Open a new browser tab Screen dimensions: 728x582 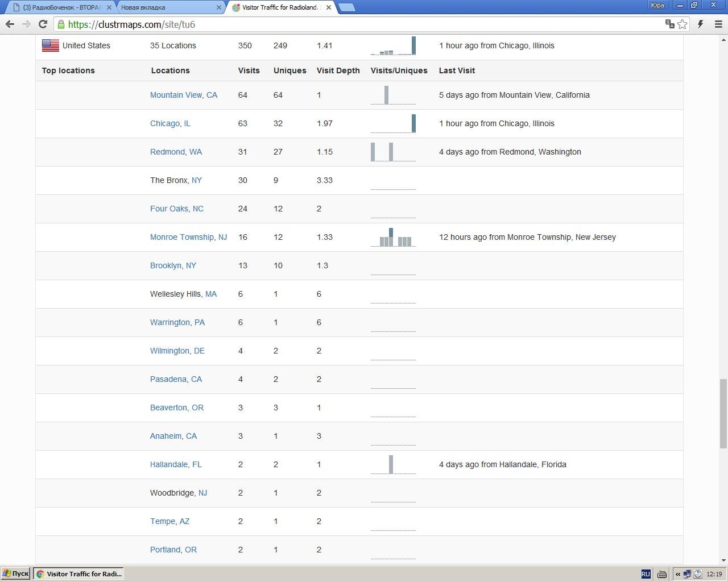click(346, 7)
